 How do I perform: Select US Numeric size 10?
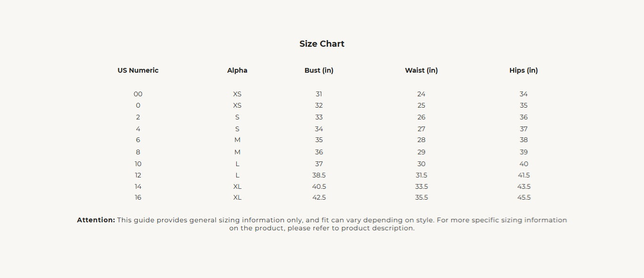pyautogui.click(x=138, y=164)
